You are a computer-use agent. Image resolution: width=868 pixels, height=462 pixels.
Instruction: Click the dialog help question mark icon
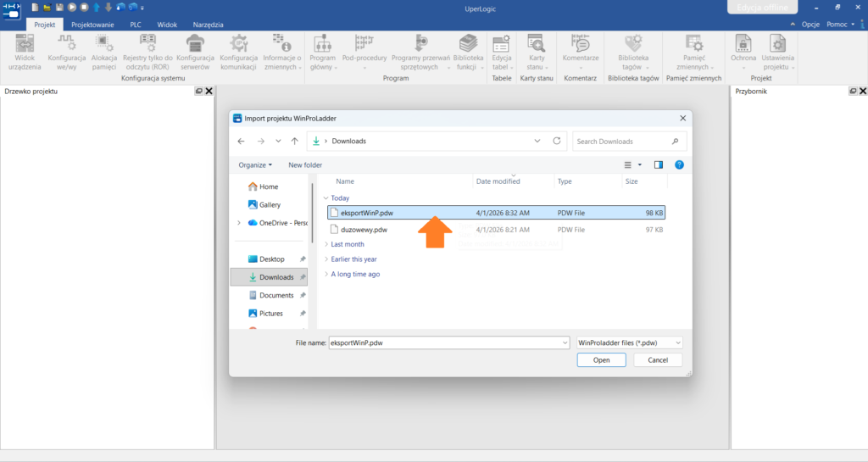tap(679, 165)
